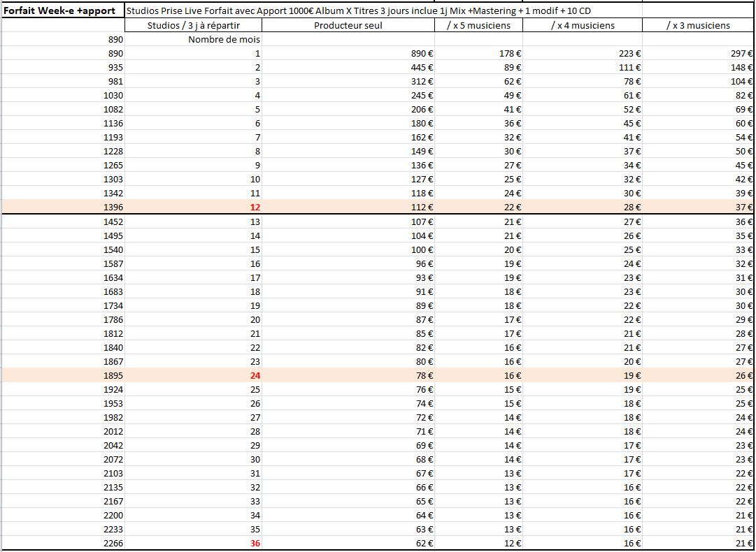The height and width of the screenshot is (552, 756).
Task: Select the 1396 cell in first column
Action: tap(113, 208)
